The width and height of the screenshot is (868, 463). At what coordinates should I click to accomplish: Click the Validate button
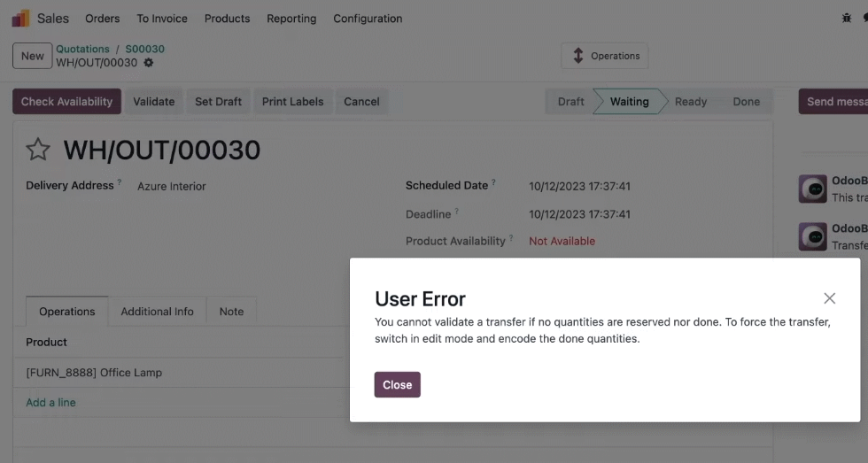154,101
